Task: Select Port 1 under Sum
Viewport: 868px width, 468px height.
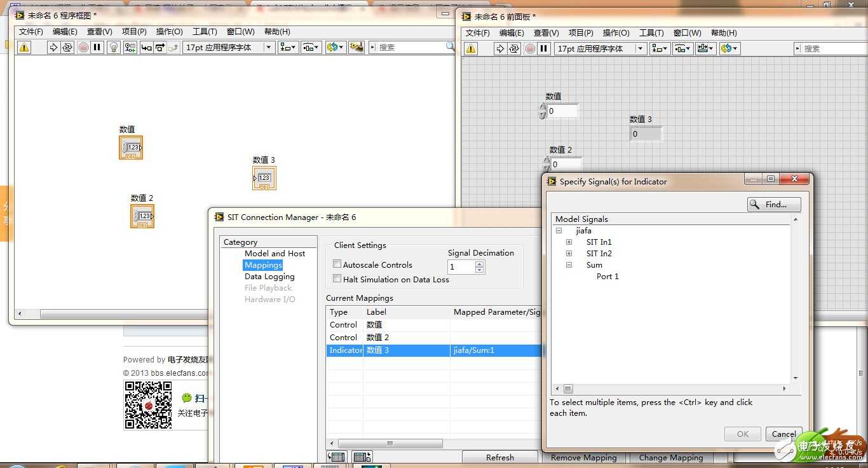Action: click(607, 277)
